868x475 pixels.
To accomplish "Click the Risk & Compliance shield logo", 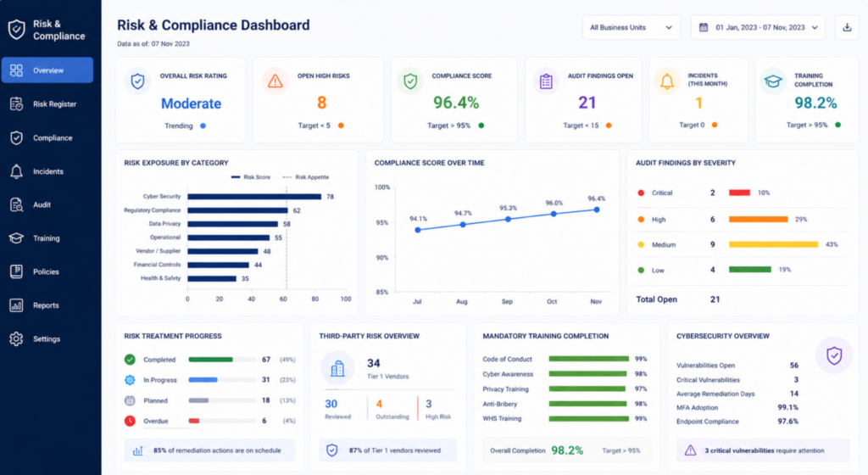I will click(17, 30).
